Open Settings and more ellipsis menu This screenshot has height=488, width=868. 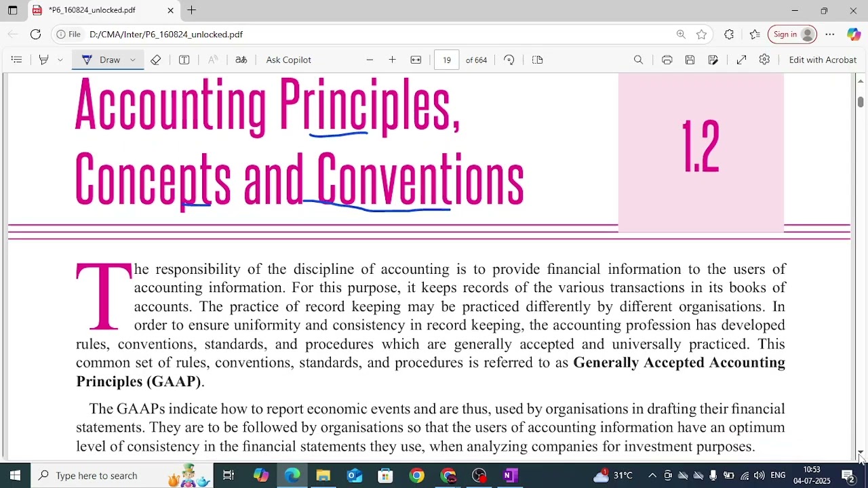coord(830,34)
